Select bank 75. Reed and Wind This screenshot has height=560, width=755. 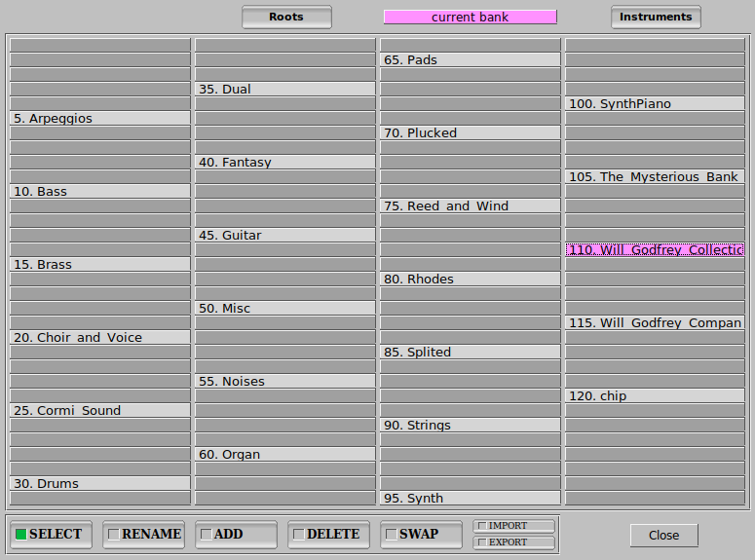[x=471, y=206]
